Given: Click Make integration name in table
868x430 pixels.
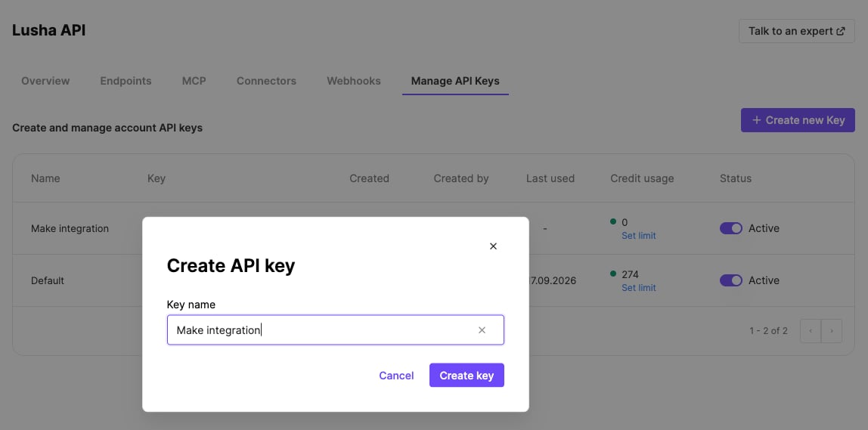Looking at the screenshot, I should pos(70,228).
